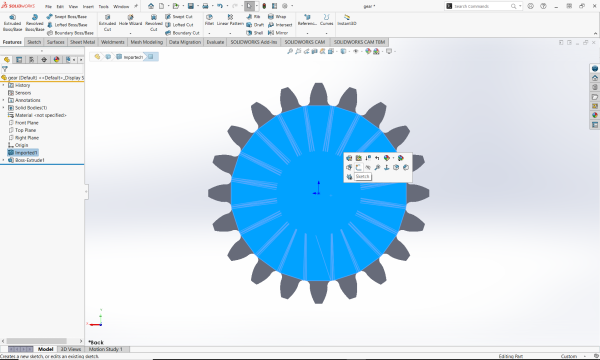Click the feature tree horizontal scrollbar
The width and height of the screenshot is (600, 360).
pos(37,341)
